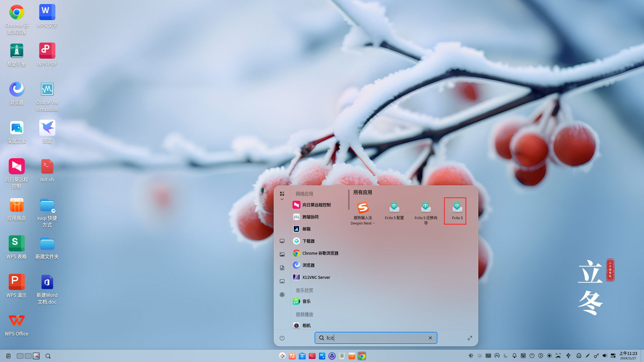Select WPS 文字 desktop icon
The height and width of the screenshot is (362, 644).
(x=47, y=16)
